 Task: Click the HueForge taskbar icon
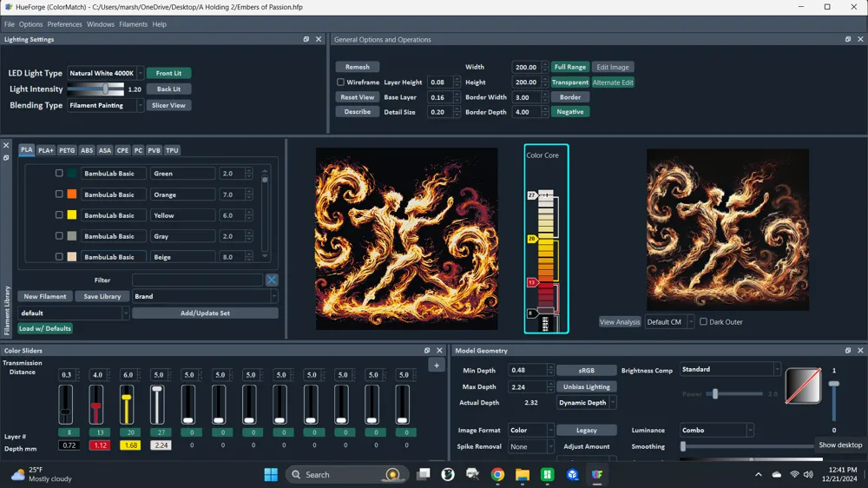point(597,475)
